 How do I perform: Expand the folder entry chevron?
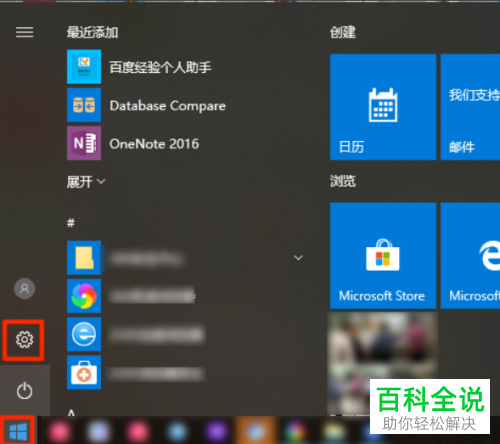298,258
